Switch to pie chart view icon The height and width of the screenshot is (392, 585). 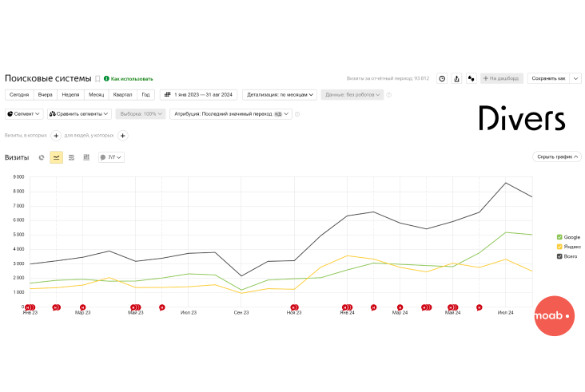(x=42, y=157)
